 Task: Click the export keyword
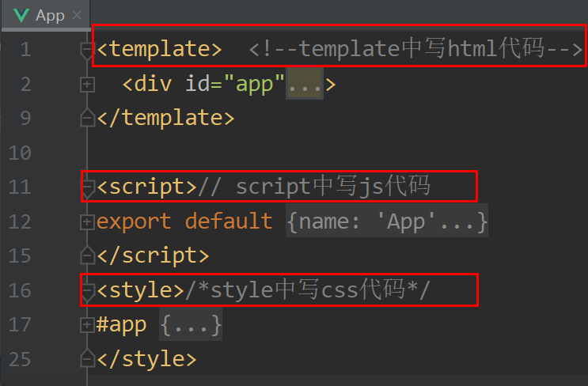pyautogui.click(x=134, y=221)
